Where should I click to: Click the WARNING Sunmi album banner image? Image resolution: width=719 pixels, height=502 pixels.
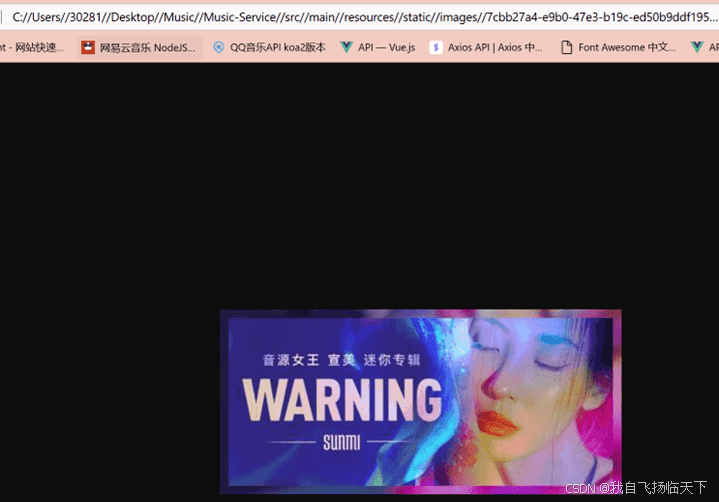pos(420,402)
